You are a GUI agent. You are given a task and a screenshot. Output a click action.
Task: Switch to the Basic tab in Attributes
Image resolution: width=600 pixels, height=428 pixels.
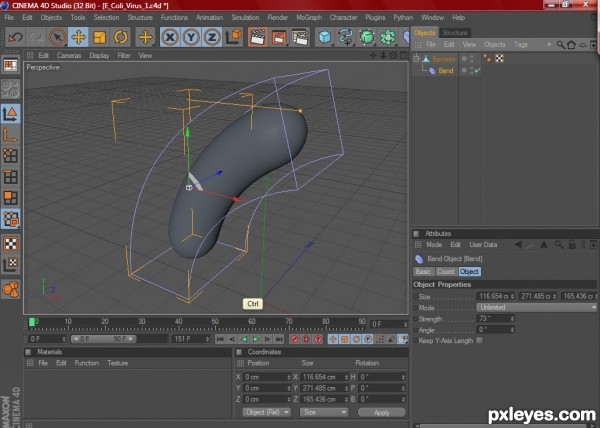[423, 272]
